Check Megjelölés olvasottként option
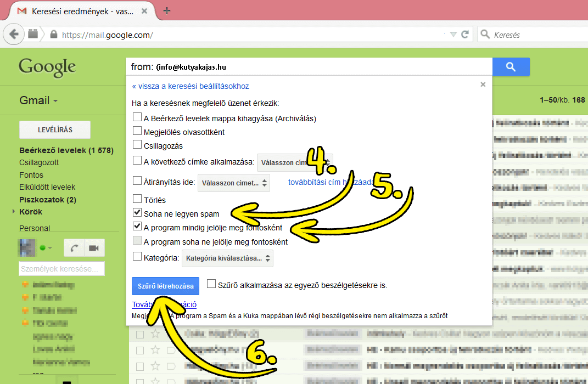This screenshot has width=588, height=384. (x=137, y=131)
